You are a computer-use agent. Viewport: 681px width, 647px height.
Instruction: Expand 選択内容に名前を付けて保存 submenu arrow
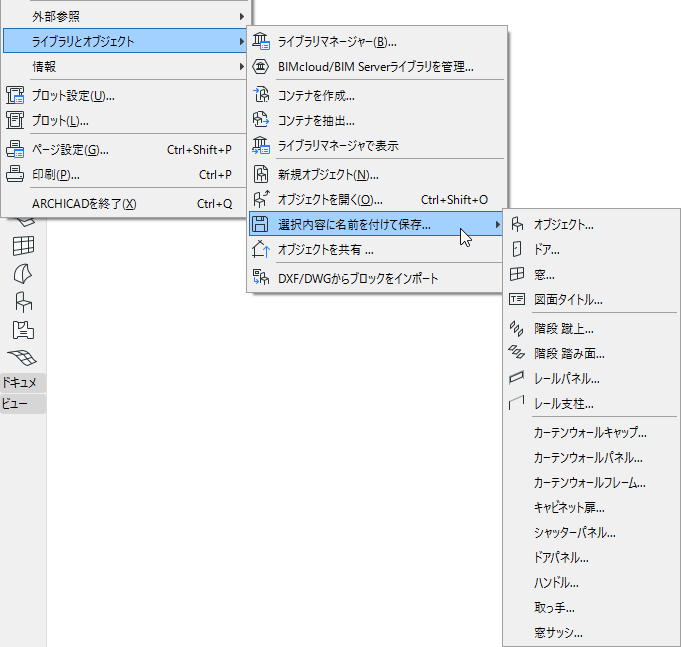pyautogui.click(x=498, y=224)
